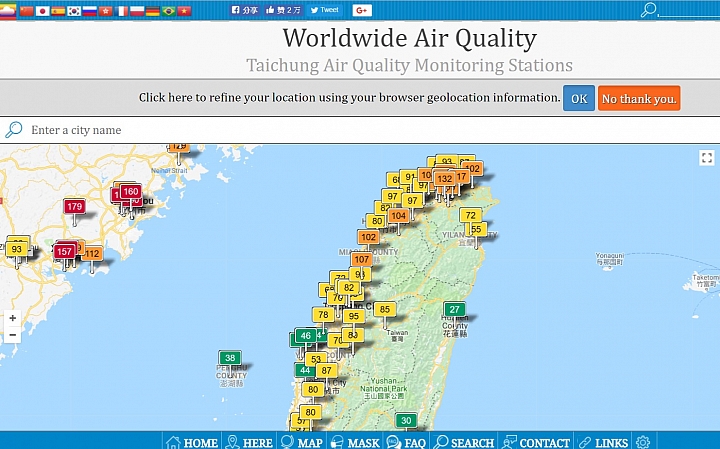Select the green 30 station marker
Screen dimensions: 720x449
pos(406,420)
